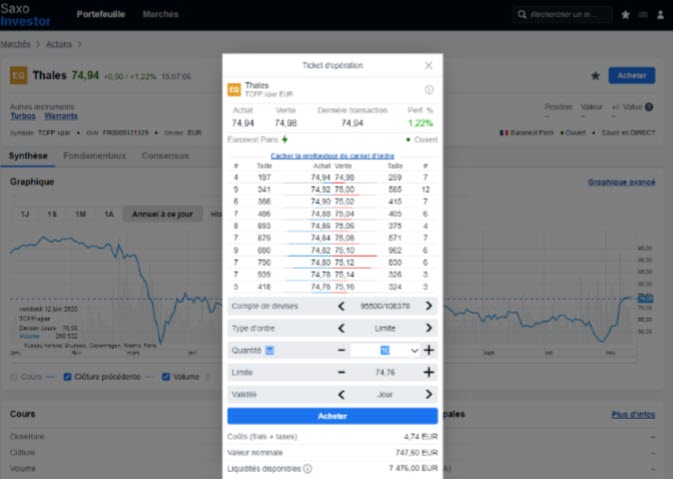
Task: Switch to the Consensus tab
Action: (x=165, y=156)
